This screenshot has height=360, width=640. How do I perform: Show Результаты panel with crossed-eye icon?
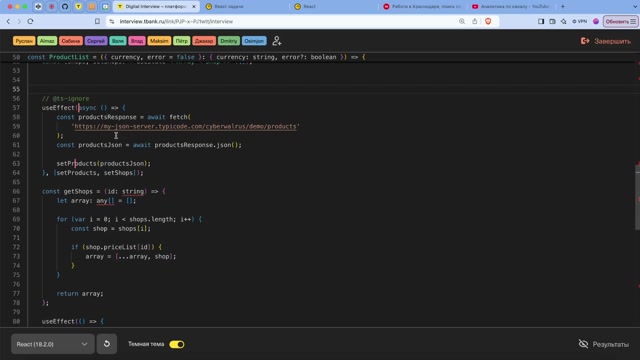[604, 344]
